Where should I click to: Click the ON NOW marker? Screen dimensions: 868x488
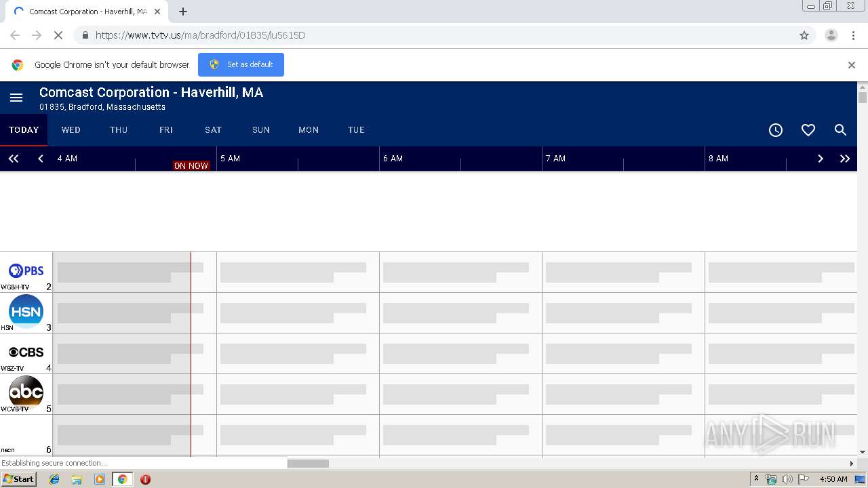pyautogui.click(x=191, y=165)
